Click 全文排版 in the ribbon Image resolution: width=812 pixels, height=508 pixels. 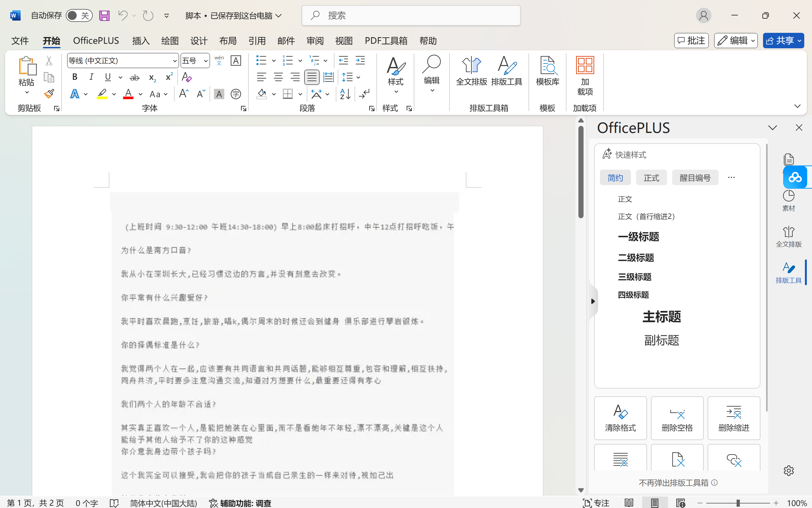click(x=471, y=71)
